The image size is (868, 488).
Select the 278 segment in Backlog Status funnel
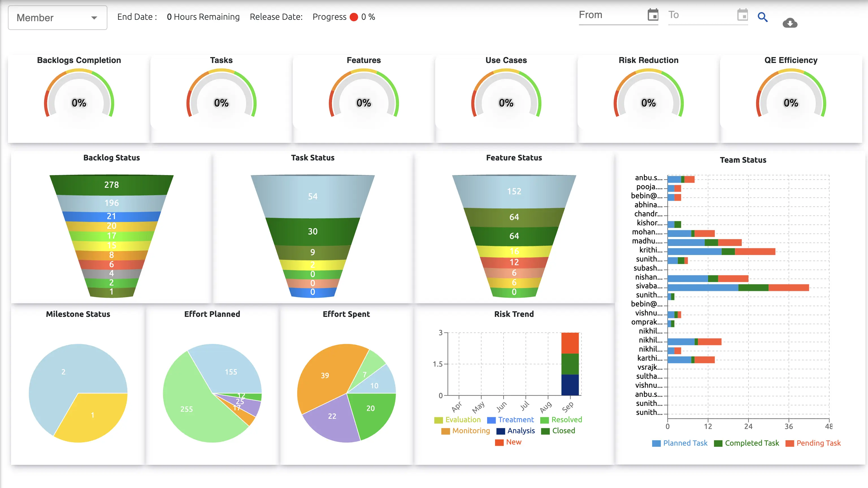112,185
